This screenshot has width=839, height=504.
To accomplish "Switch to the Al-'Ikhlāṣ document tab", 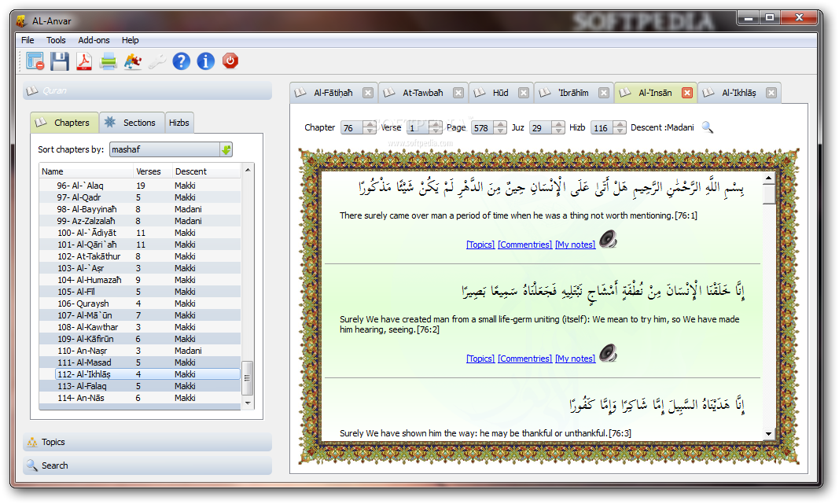I will click(738, 93).
